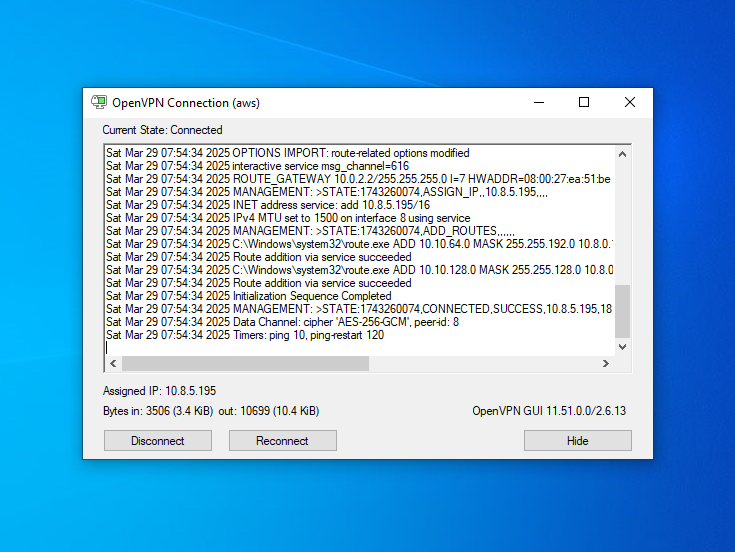Click 'INET address service: add 10.8.5.195/16' line
The image size is (735, 552).
268,205
